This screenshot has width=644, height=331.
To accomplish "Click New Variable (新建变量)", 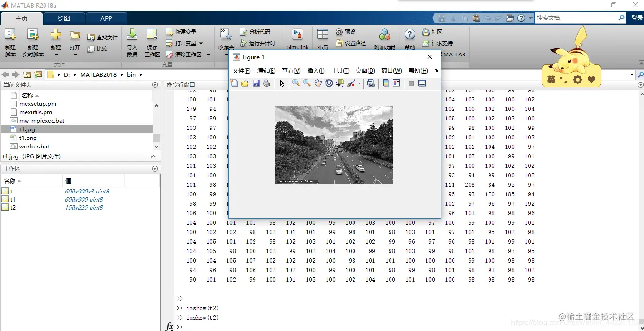I will click(x=181, y=32).
